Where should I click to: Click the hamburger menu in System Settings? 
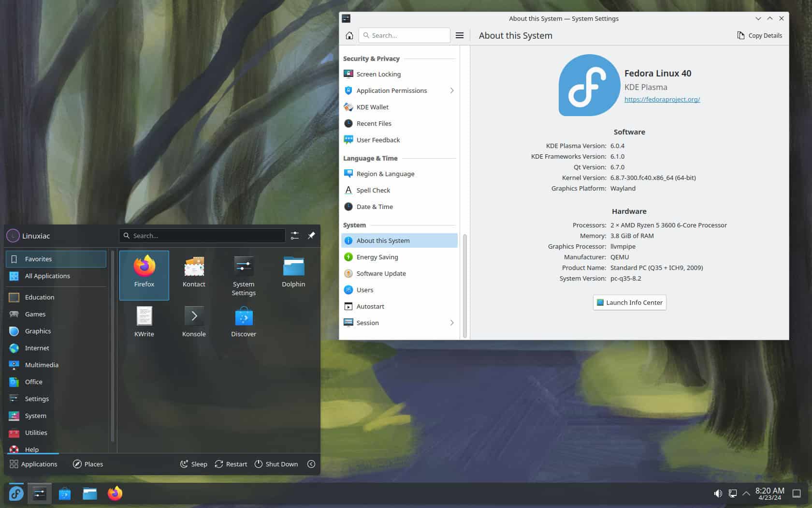(460, 35)
